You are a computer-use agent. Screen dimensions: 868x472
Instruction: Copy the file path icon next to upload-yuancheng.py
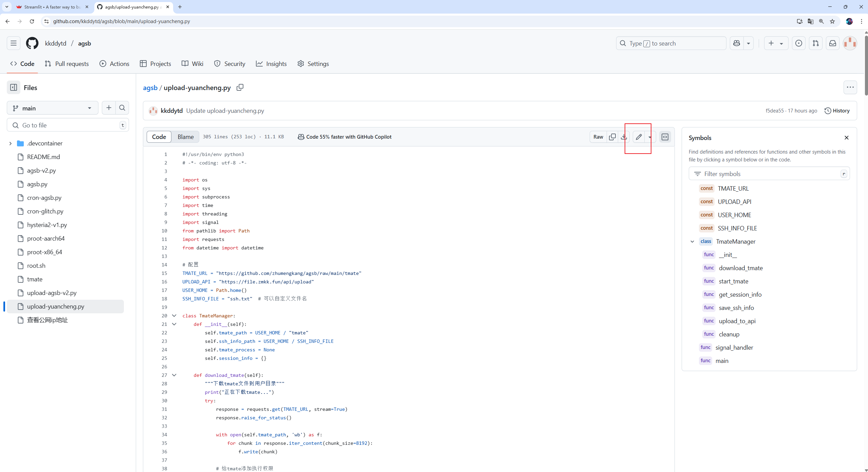tap(240, 88)
